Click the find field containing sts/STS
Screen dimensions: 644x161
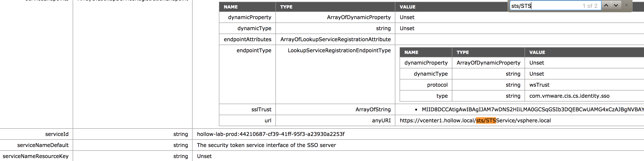(545, 6)
